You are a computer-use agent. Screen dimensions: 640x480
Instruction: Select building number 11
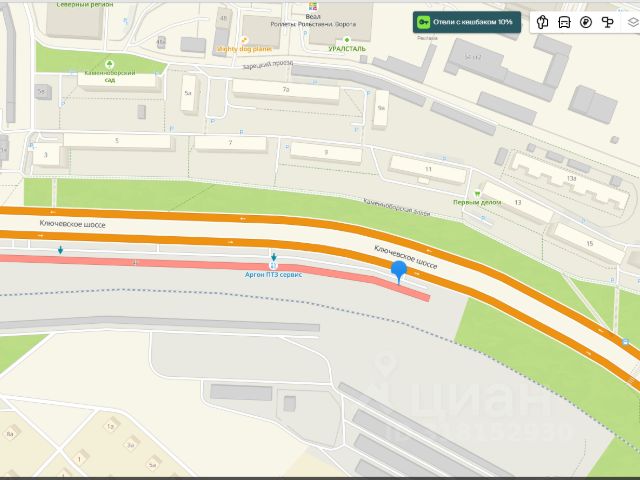428,169
